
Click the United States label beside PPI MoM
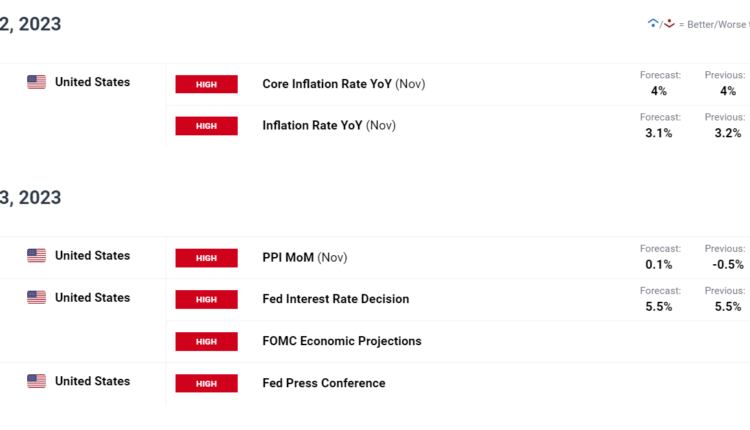pyautogui.click(x=92, y=256)
